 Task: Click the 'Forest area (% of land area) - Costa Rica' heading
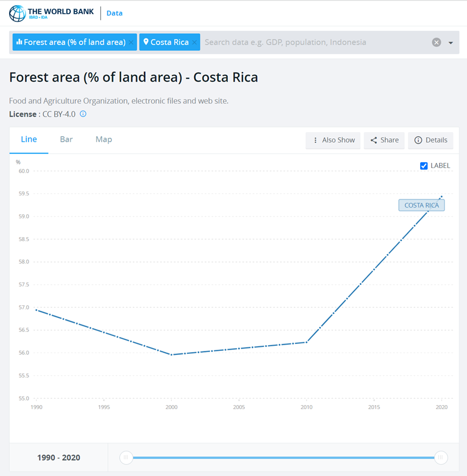[134, 77]
